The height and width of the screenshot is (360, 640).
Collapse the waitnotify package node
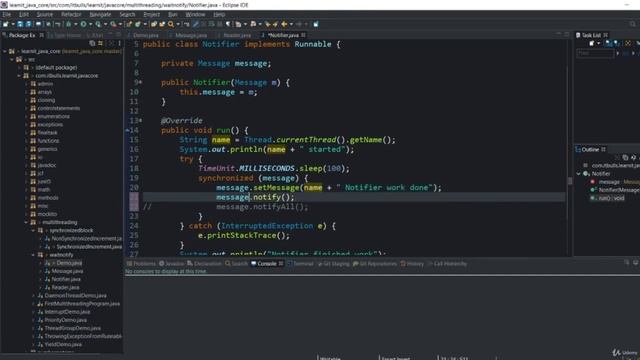[33, 255]
